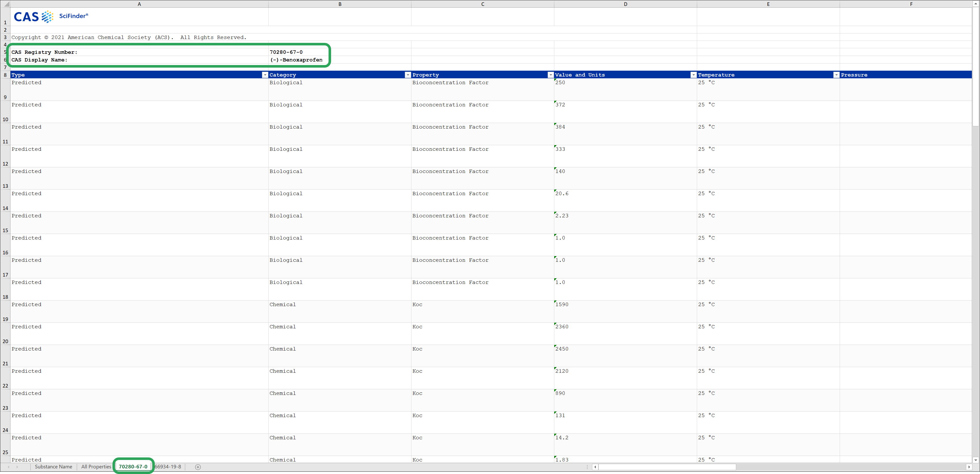The image size is (980, 474).
Task: Open the Property column filter dropdown
Action: (550, 75)
